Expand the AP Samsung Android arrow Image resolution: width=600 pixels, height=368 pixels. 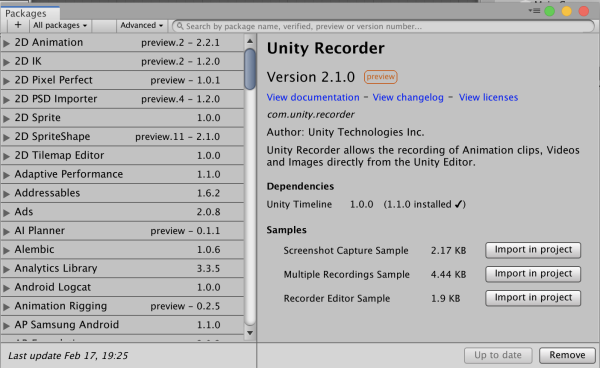pyautogui.click(x=6, y=325)
